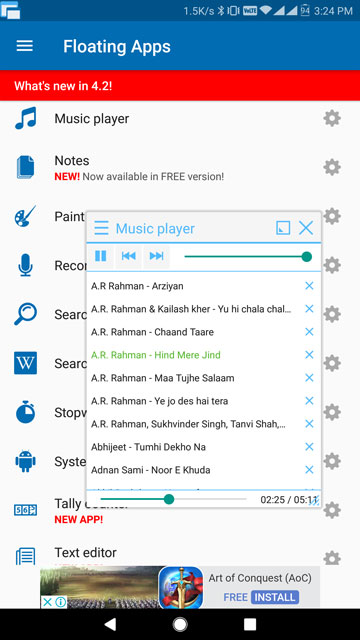
Task: Open settings gear for Stopwatch row
Action: [332, 412]
